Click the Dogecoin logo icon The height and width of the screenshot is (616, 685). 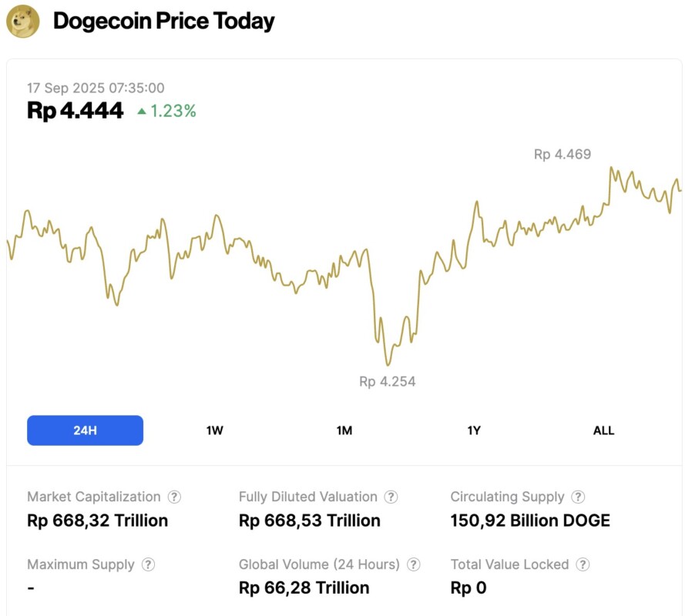click(x=22, y=22)
